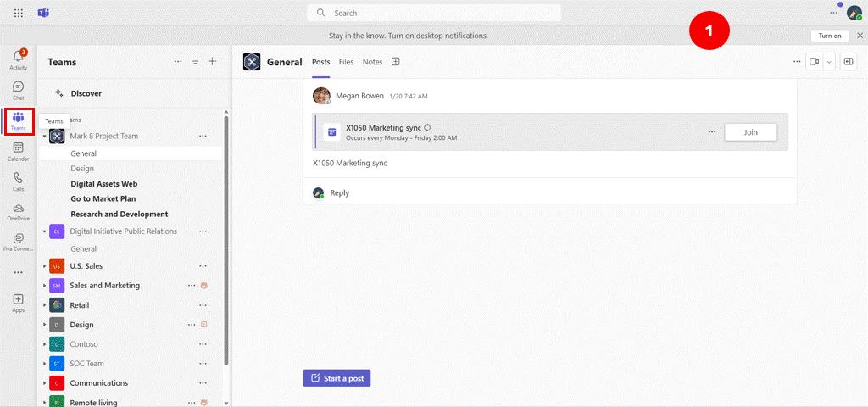This screenshot has height=407, width=868.
Task: Click the filter teams icon
Action: (196, 61)
